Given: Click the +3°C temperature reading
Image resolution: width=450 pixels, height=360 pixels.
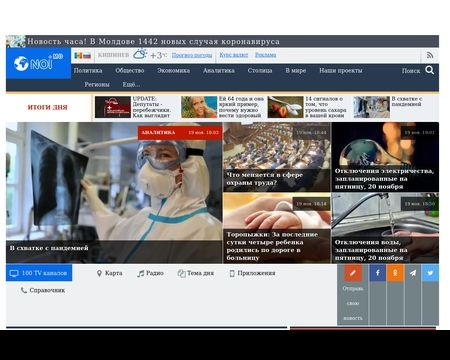Looking at the screenshot, I should (x=159, y=55).
